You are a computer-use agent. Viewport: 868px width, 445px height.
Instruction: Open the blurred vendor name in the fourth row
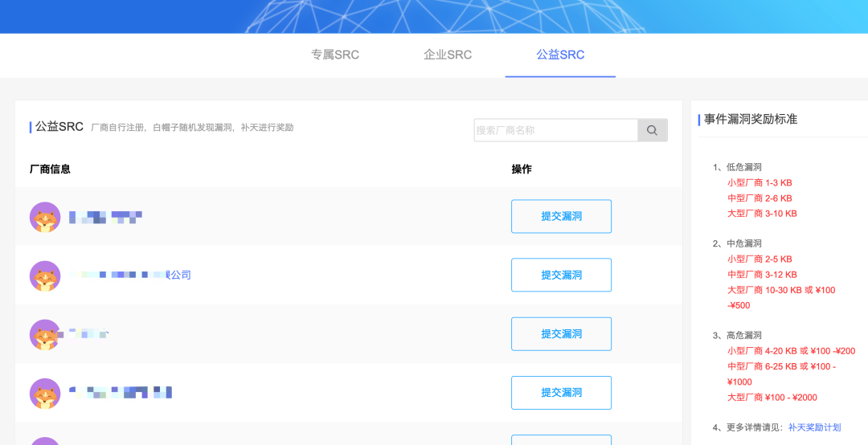[121, 393]
